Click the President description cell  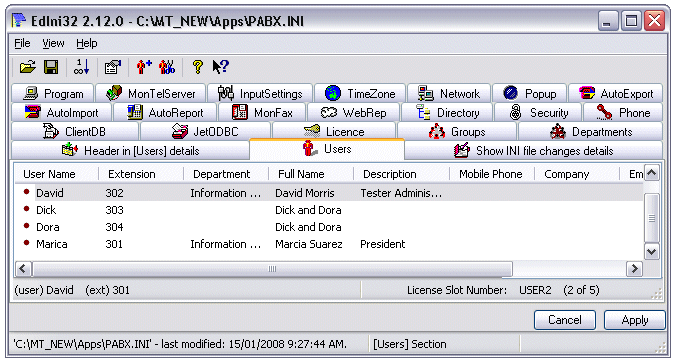point(382,244)
